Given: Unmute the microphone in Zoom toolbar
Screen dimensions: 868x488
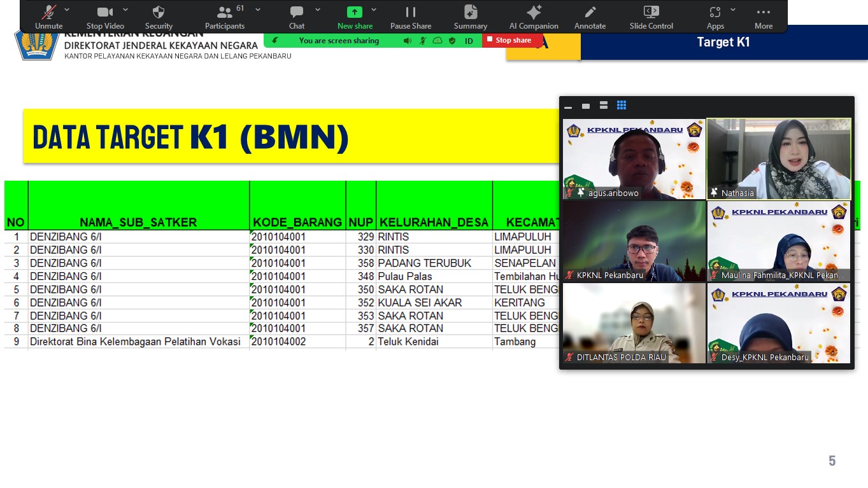Looking at the screenshot, I should point(48,17).
